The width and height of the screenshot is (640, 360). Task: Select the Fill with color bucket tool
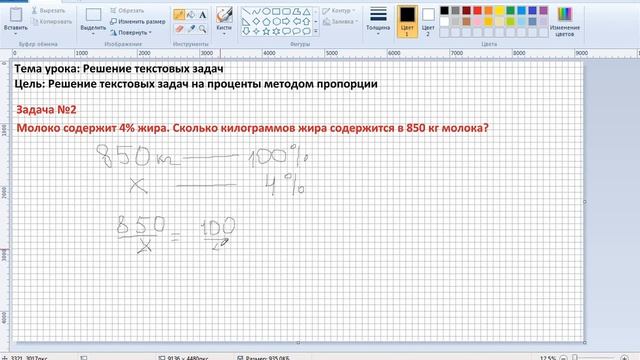point(191,15)
